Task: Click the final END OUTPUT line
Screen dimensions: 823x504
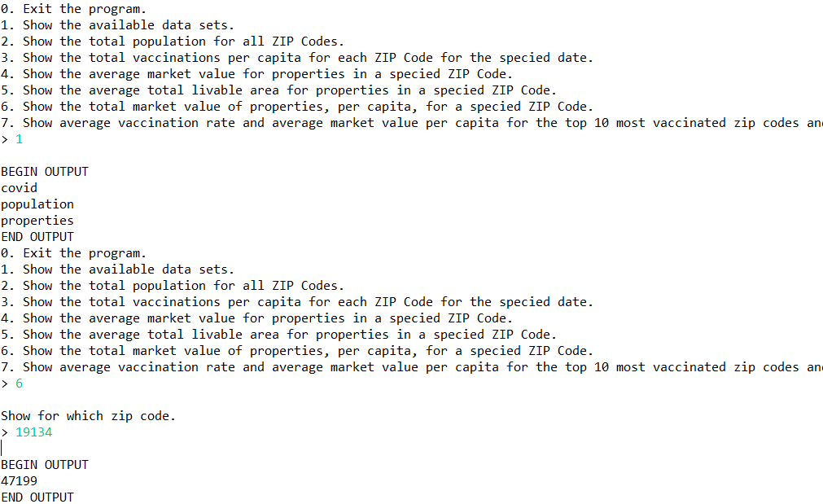Action: 37,497
